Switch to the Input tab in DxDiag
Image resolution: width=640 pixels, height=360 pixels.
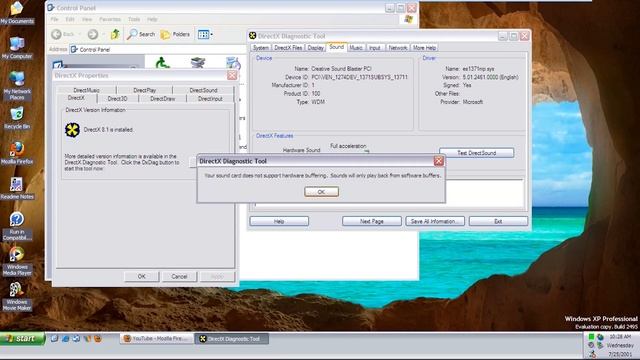tap(375, 48)
